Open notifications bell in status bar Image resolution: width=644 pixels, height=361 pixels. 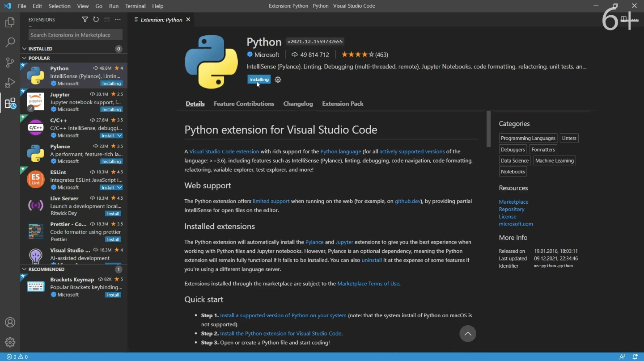tap(635, 357)
